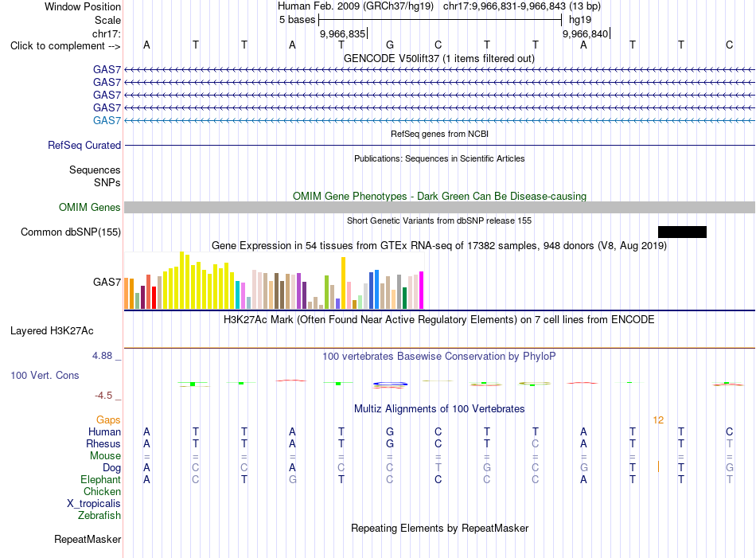Open the OMIM Genes track label
Screen dimensions: 756x558
(x=90, y=208)
